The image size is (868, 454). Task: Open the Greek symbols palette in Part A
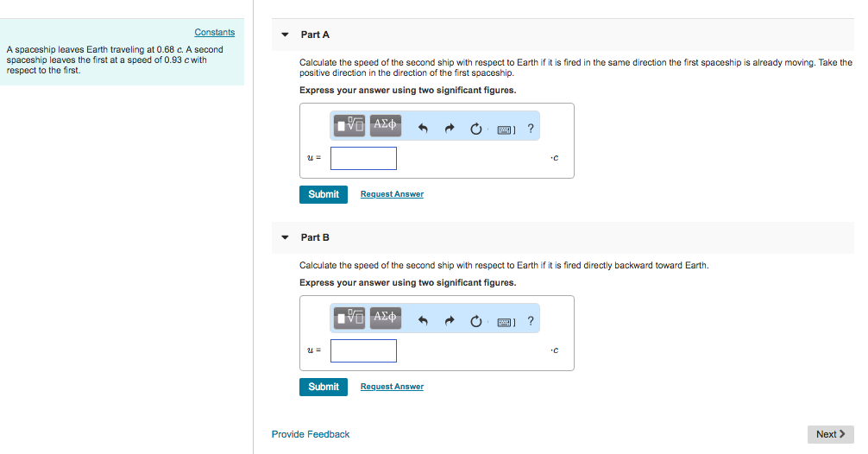[385, 125]
